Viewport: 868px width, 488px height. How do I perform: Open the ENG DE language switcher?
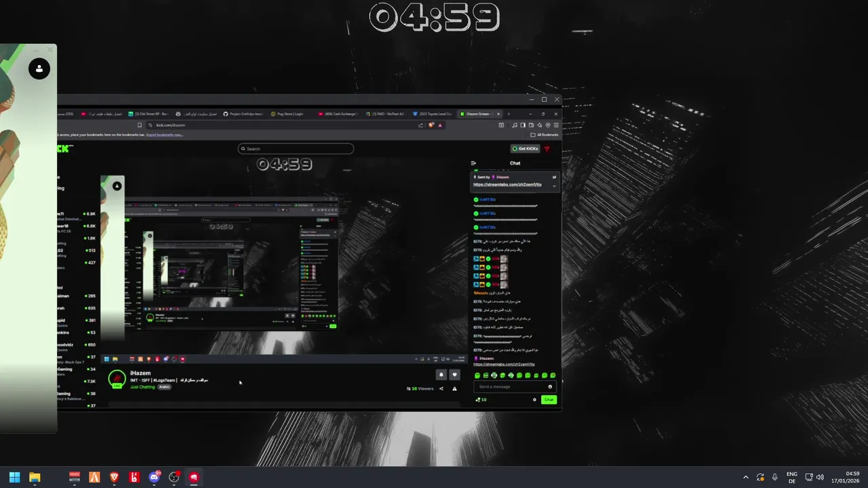[792, 477]
